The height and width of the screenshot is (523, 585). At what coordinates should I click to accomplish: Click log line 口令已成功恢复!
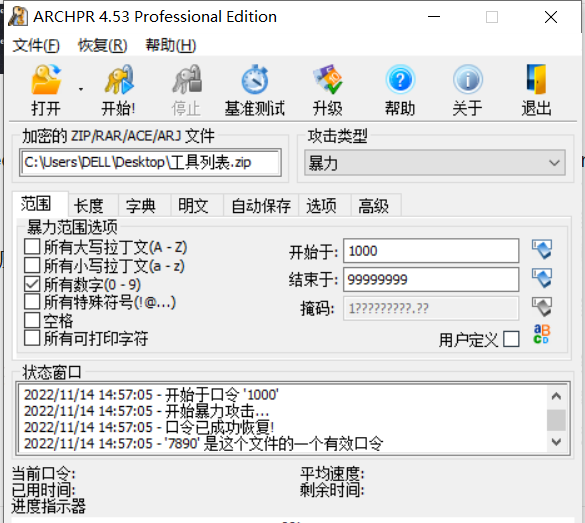[x=149, y=428]
